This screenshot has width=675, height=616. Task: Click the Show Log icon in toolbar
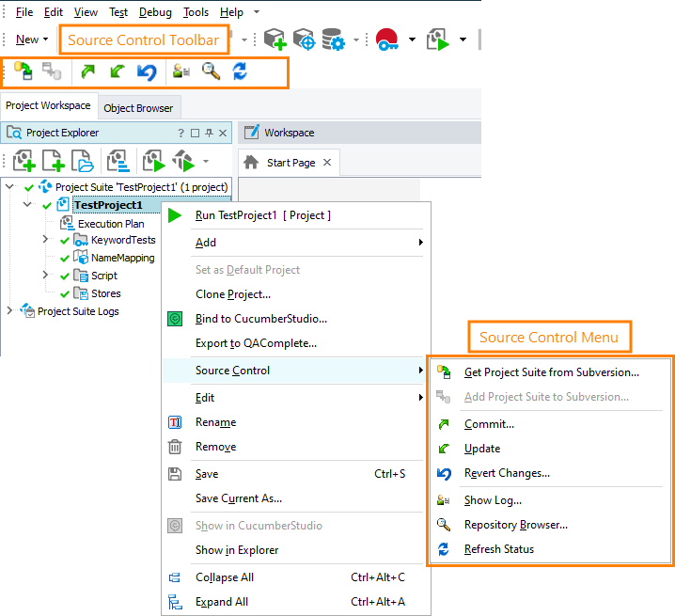[181, 71]
